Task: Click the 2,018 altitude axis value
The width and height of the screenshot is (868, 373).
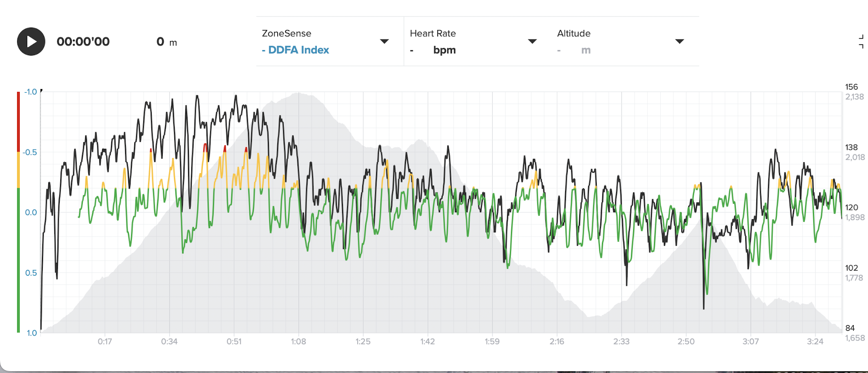Action: tap(855, 157)
